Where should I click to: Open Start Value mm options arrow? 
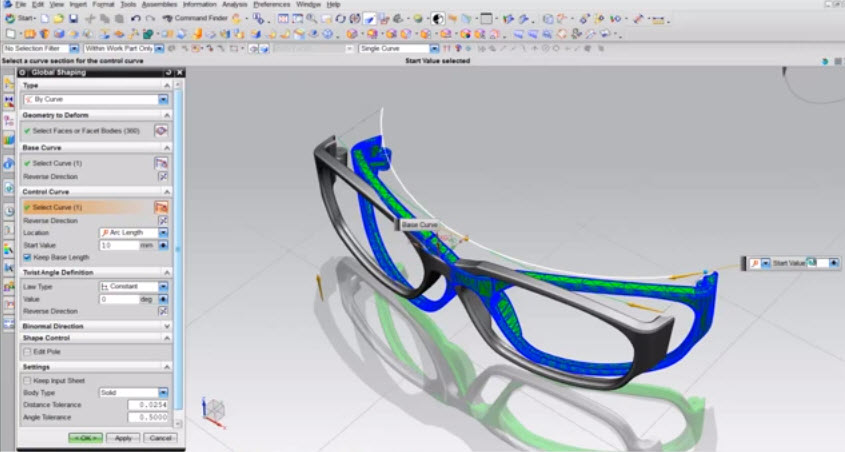click(x=163, y=245)
